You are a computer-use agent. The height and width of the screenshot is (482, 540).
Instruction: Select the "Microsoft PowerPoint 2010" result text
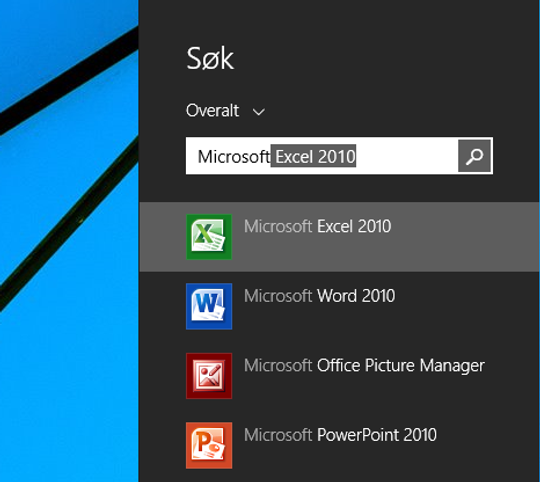click(340, 435)
